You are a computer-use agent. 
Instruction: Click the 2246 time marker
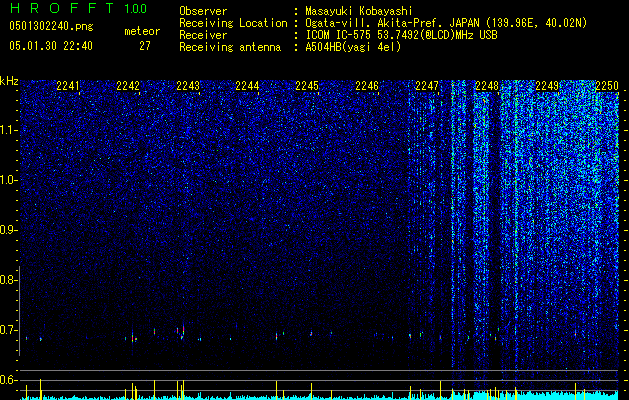[x=367, y=86]
